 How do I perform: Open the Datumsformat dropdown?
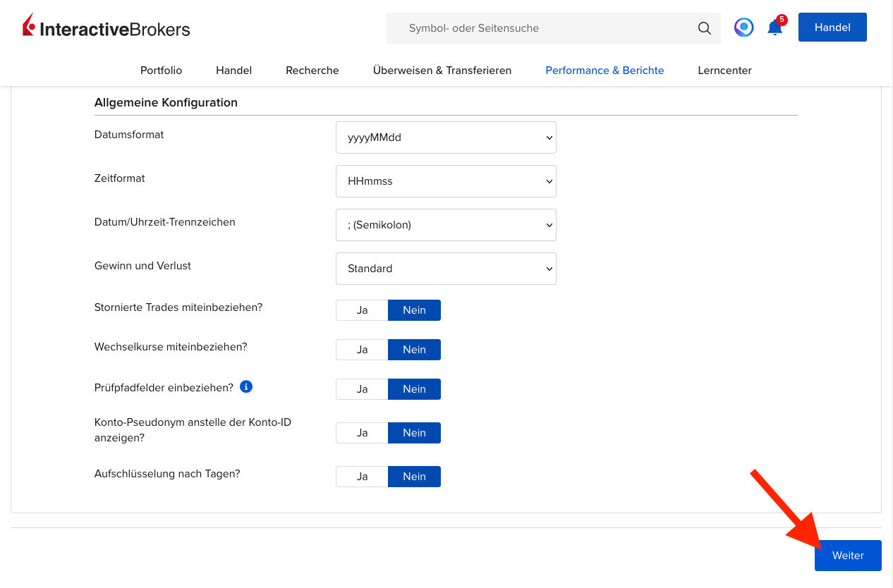(x=446, y=137)
